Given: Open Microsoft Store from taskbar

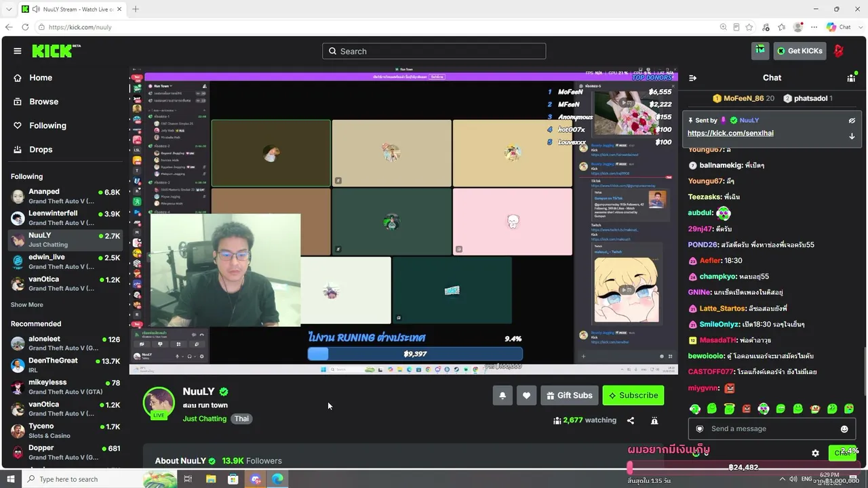Looking at the screenshot, I should click(x=233, y=479).
